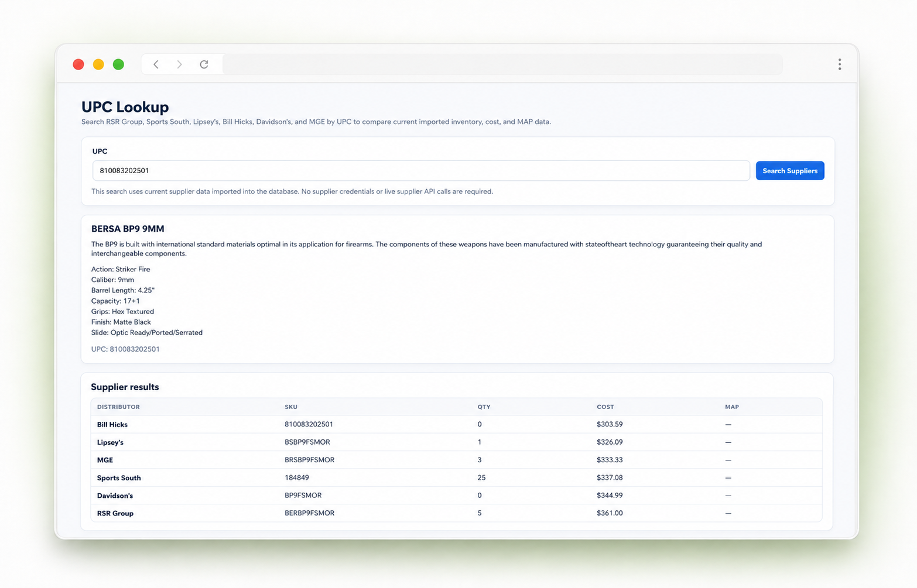Click the browser address bar

[x=502, y=64]
